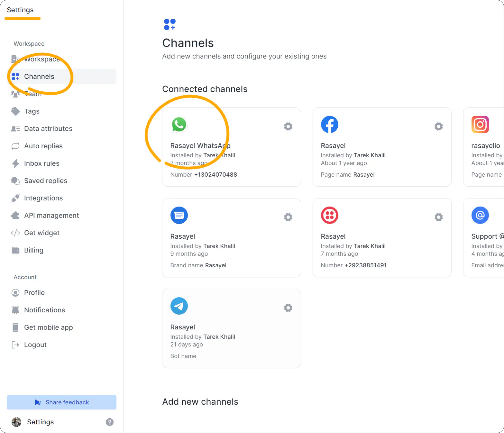Click the Profile user circle icon
This screenshot has width=504, height=433.
coord(15,293)
